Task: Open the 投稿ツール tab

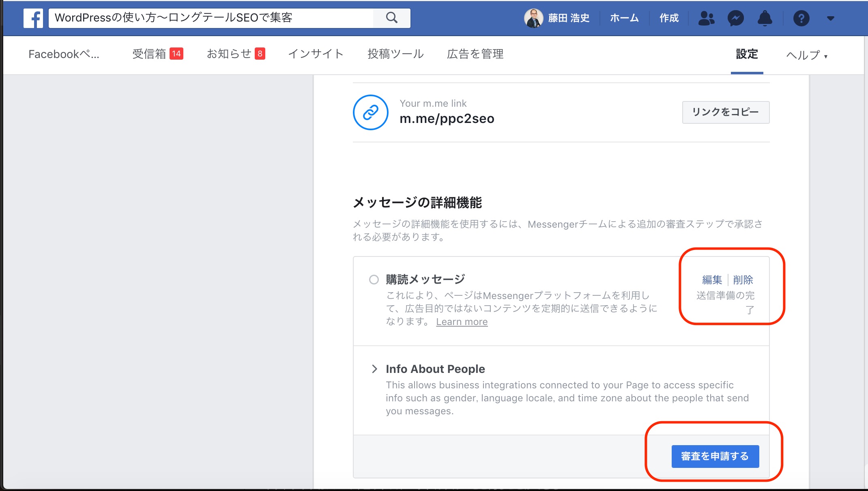Action: coord(395,54)
